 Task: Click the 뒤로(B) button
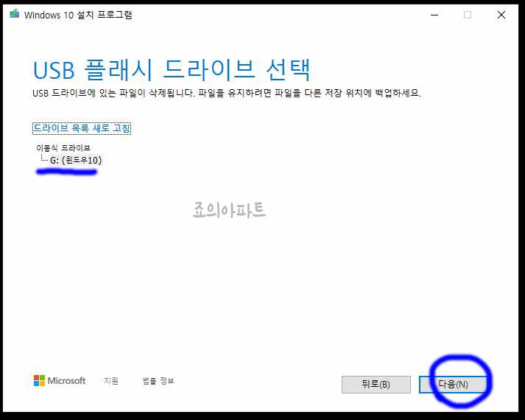[x=376, y=384]
